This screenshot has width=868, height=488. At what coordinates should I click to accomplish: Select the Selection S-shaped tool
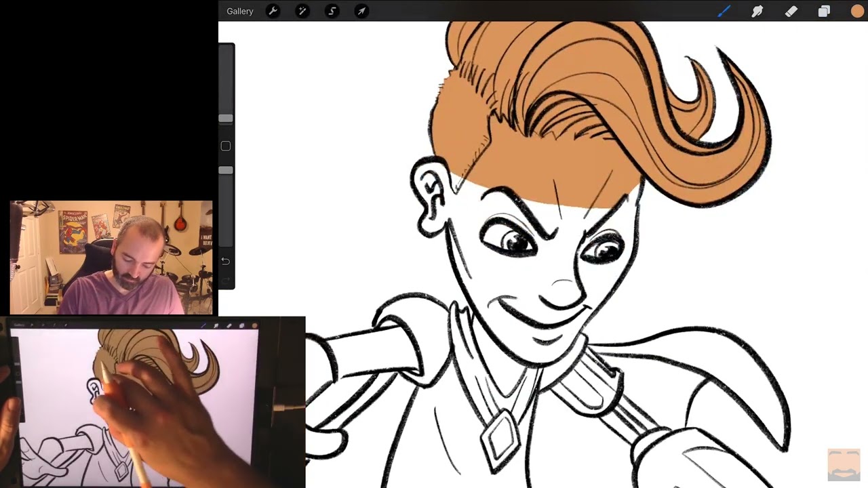[x=332, y=11]
